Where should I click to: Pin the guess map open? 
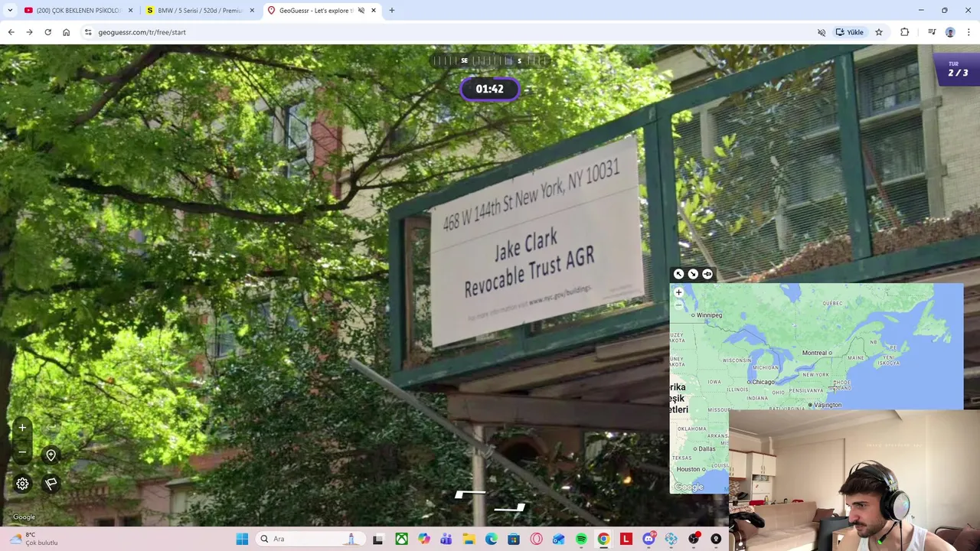[x=707, y=274]
